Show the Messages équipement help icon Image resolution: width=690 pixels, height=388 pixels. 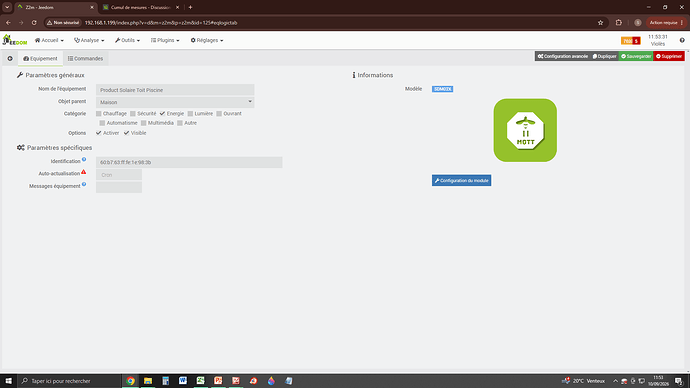click(x=84, y=185)
